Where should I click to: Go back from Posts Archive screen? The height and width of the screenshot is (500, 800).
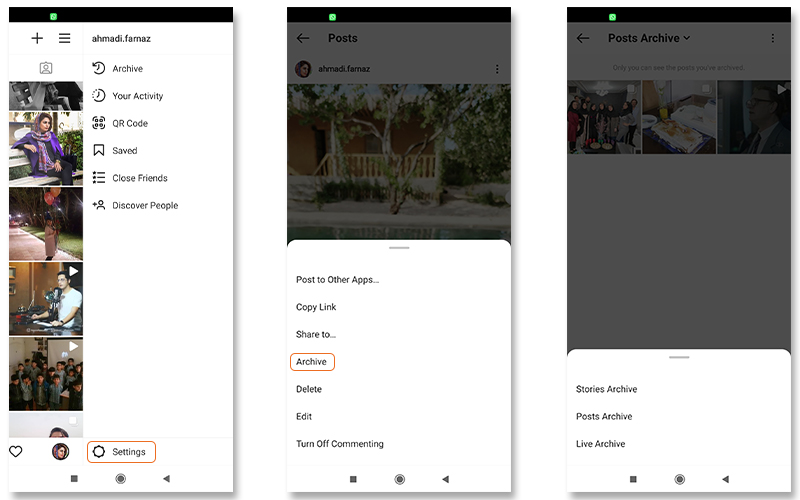(583, 38)
